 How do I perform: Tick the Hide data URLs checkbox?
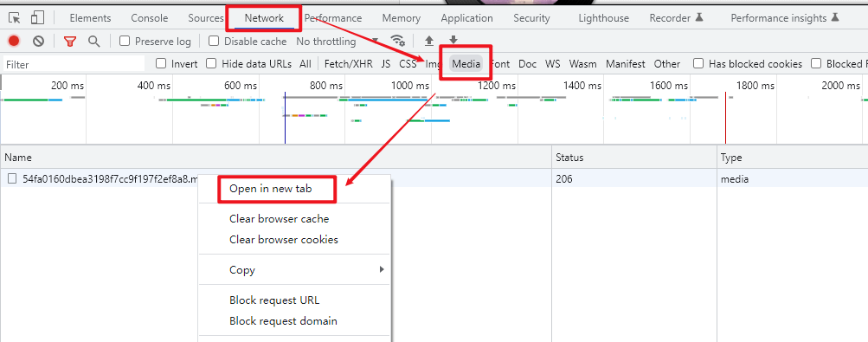point(211,64)
